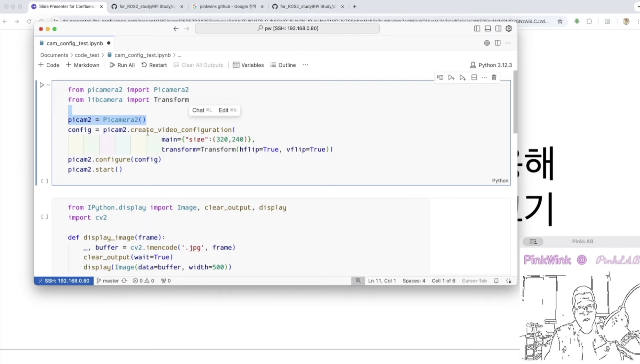Split the cell using cell toolbar icon

474,77
